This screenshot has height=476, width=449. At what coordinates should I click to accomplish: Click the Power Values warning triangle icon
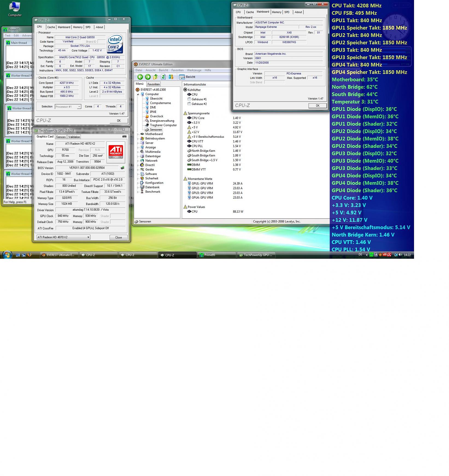[x=185, y=207]
